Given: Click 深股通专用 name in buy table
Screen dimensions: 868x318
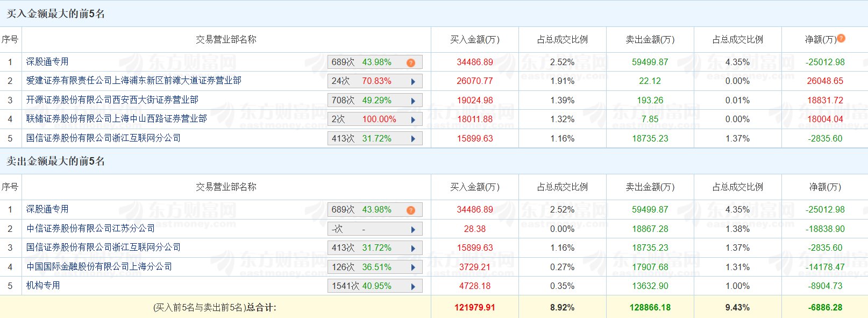Looking at the screenshot, I should click(x=47, y=62).
